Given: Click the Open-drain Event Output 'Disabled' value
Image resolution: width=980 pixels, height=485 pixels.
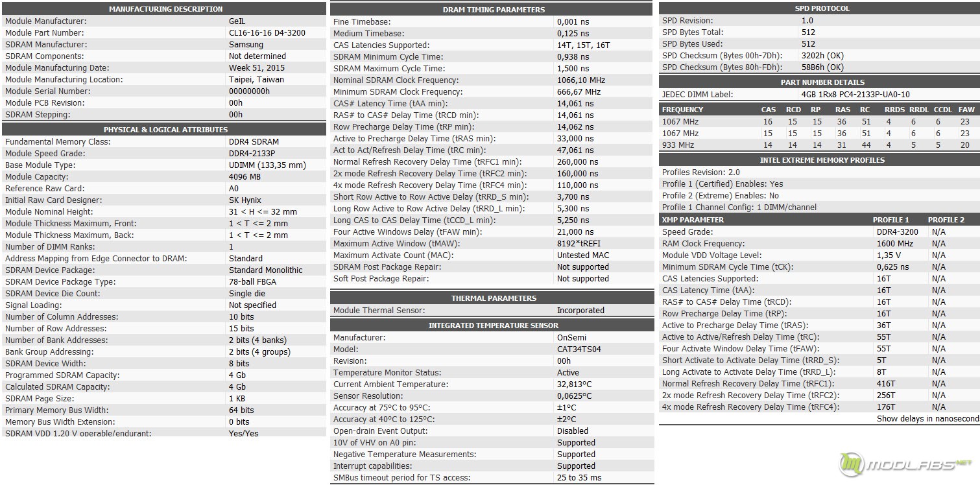Looking at the screenshot, I should tap(573, 431).
